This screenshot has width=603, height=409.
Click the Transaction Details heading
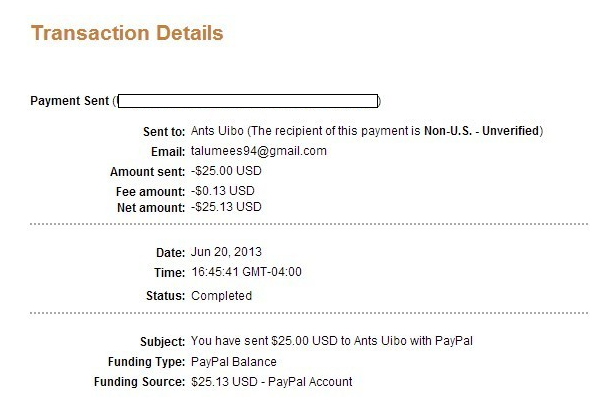click(127, 33)
